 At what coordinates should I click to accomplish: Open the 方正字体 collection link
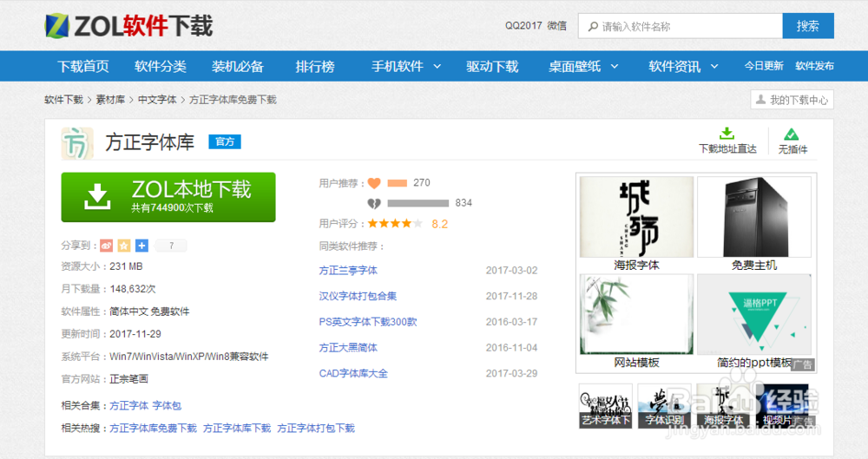coord(129,405)
